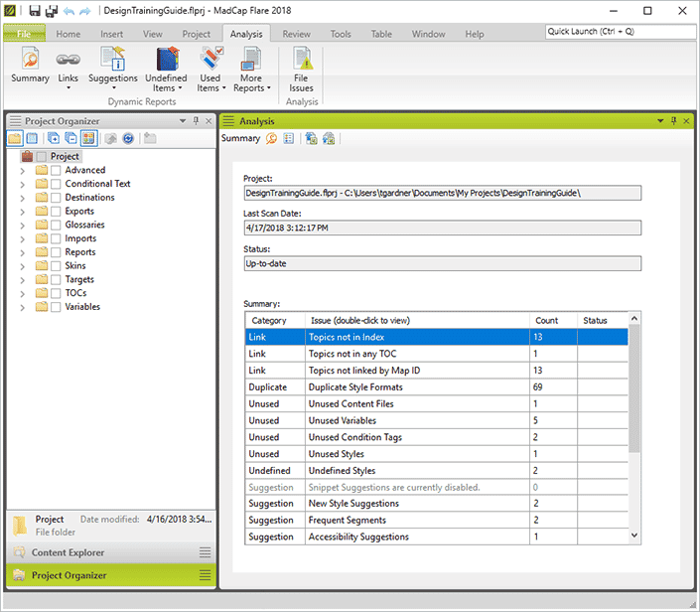
Task: Click the Last Scan Date field
Action: click(443, 228)
